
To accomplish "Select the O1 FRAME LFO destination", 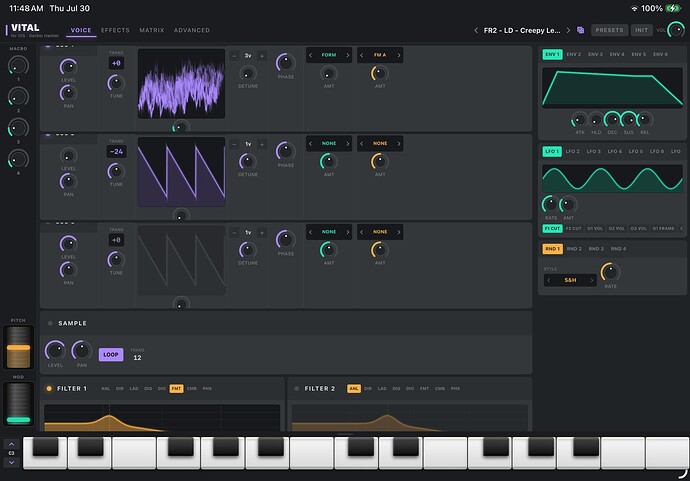I will coord(663,228).
